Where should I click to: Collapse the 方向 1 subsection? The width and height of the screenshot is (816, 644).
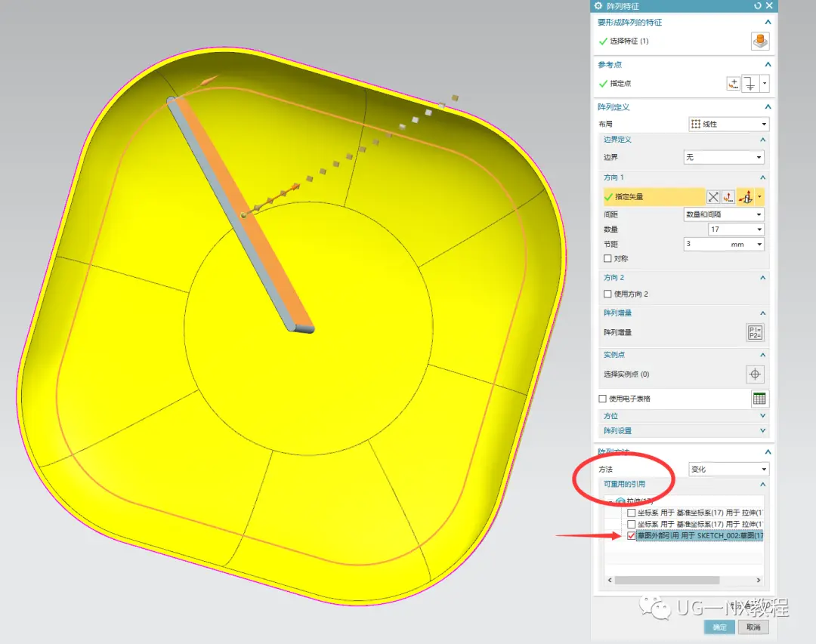point(762,177)
